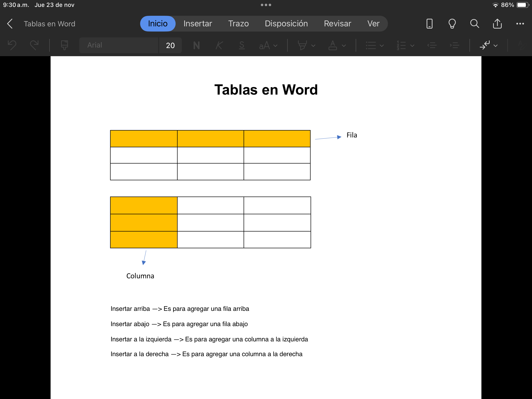Open the Revisar tab
532x399 pixels.
click(x=337, y=24)
